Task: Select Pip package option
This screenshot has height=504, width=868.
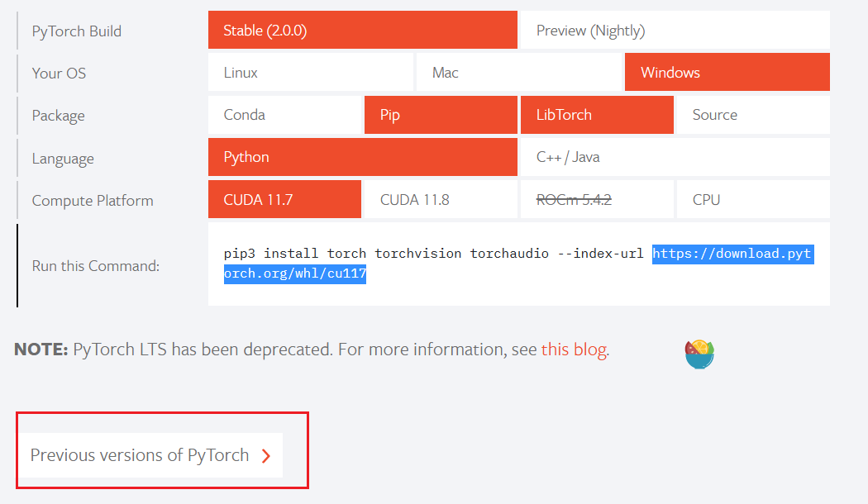Action: point(441,115)
